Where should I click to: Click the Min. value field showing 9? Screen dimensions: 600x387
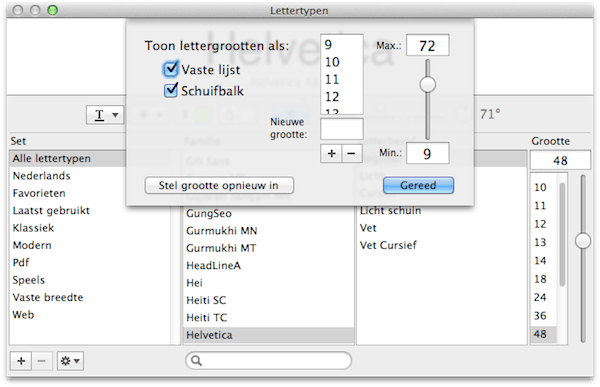pyautogui.click(x=427, y=153)
